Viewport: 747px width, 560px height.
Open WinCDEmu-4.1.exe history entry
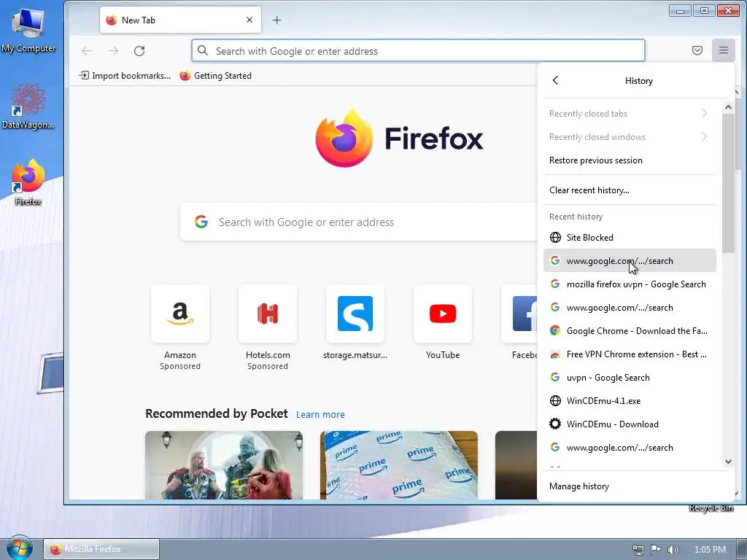point(630,400)
